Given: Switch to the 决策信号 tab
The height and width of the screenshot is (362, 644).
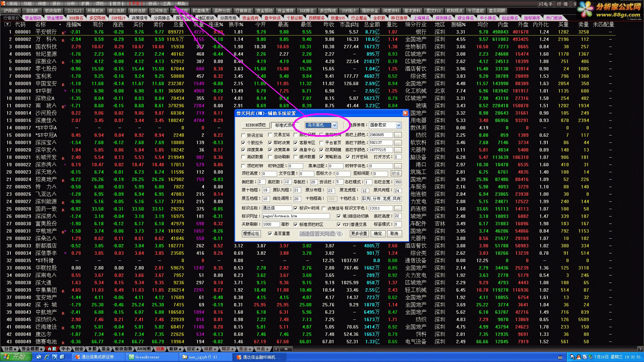Looking at the screenshot, I should click(140, 18).
